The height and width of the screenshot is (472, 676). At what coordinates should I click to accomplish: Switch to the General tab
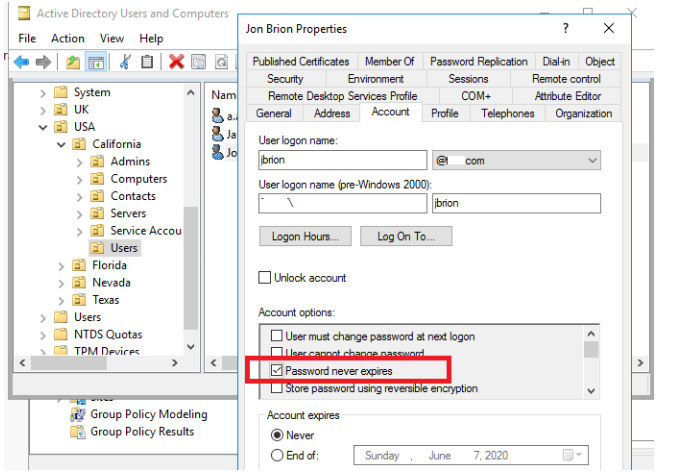coord(274,113)
